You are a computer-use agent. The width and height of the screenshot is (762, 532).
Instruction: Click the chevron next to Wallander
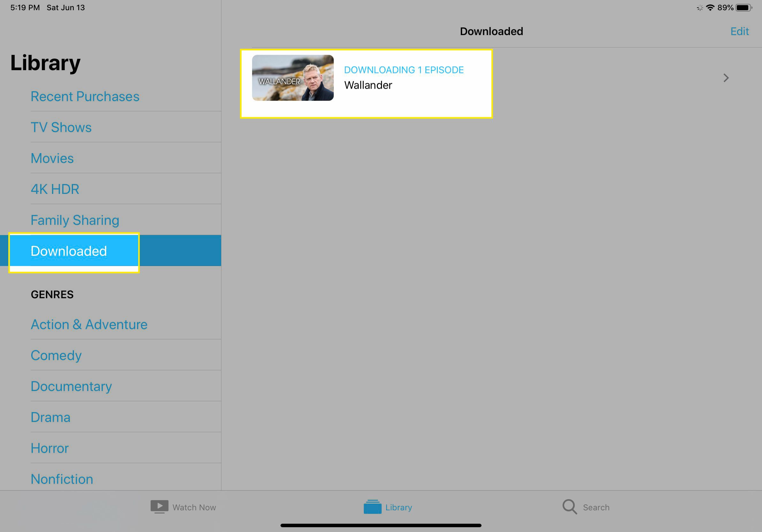coord(726,78)
